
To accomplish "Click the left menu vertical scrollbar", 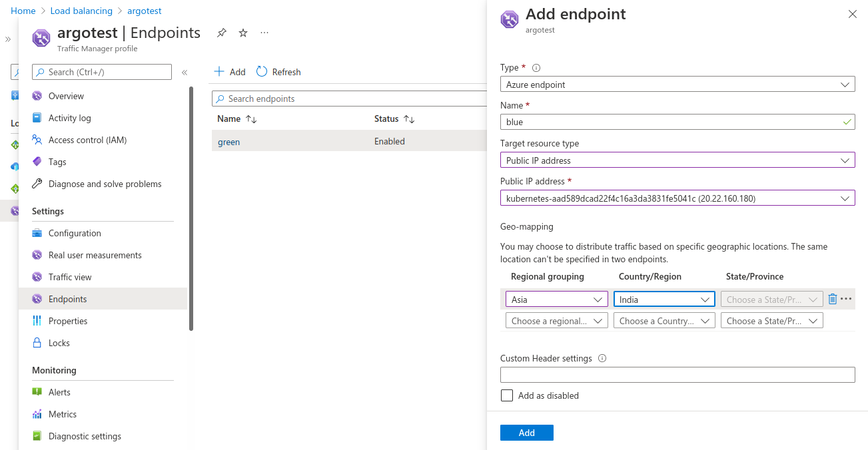I will (x=191, y=208).
